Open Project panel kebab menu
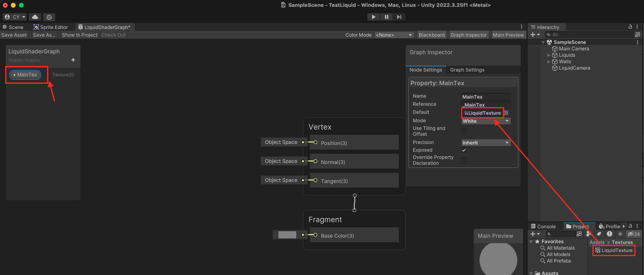This screenshot has height=275, width=644. click(637, 226)
